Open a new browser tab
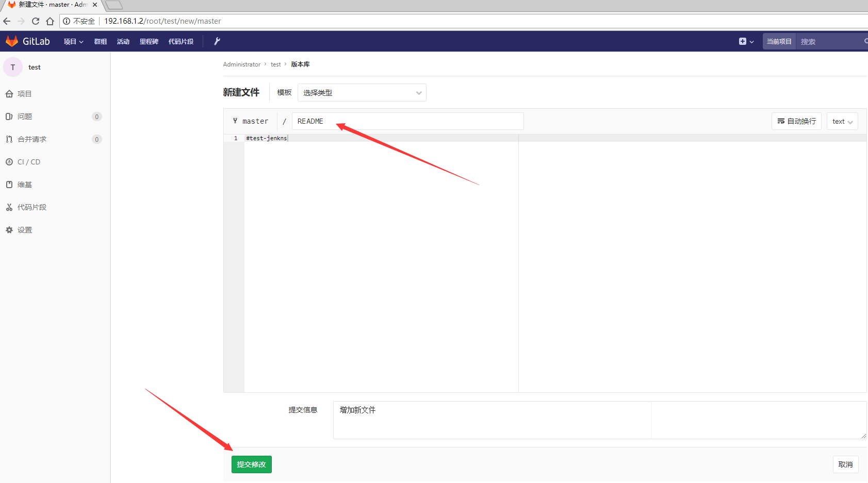This screenshot has width=868, height=483. [114, 5]
